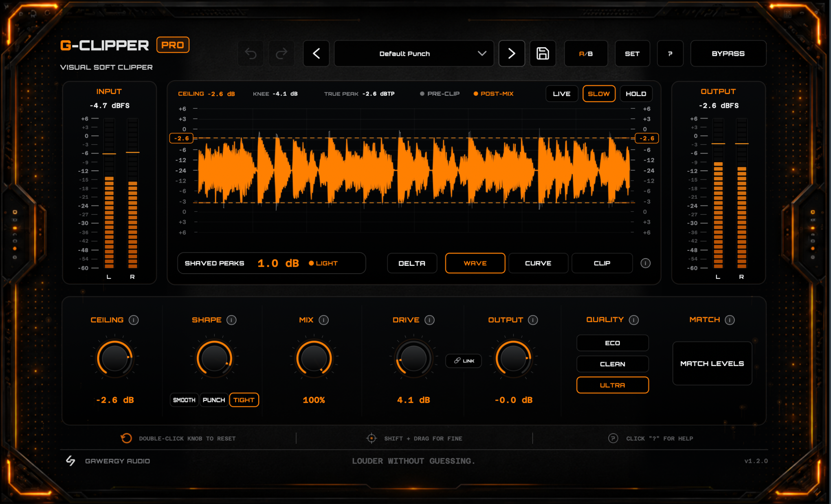The image size is (831, 504).
Task: Open help with the question mark button
Action: pos(670,53)
